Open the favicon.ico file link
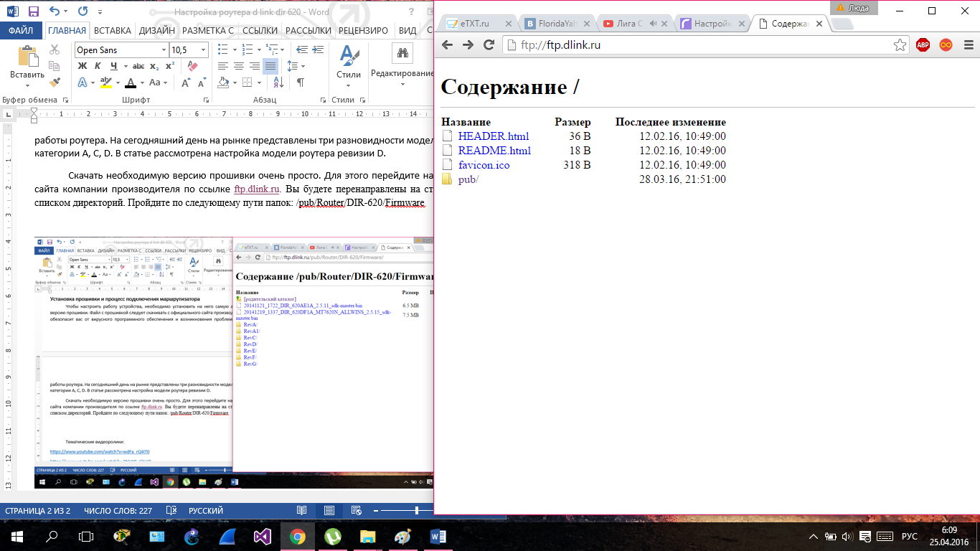Viewport: 980px width, 551px height. point(484,165)
